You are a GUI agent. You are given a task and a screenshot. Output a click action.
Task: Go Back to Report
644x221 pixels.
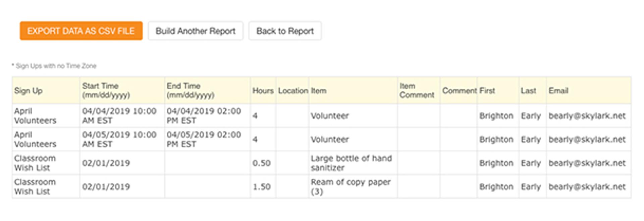[x=285, y=31]
